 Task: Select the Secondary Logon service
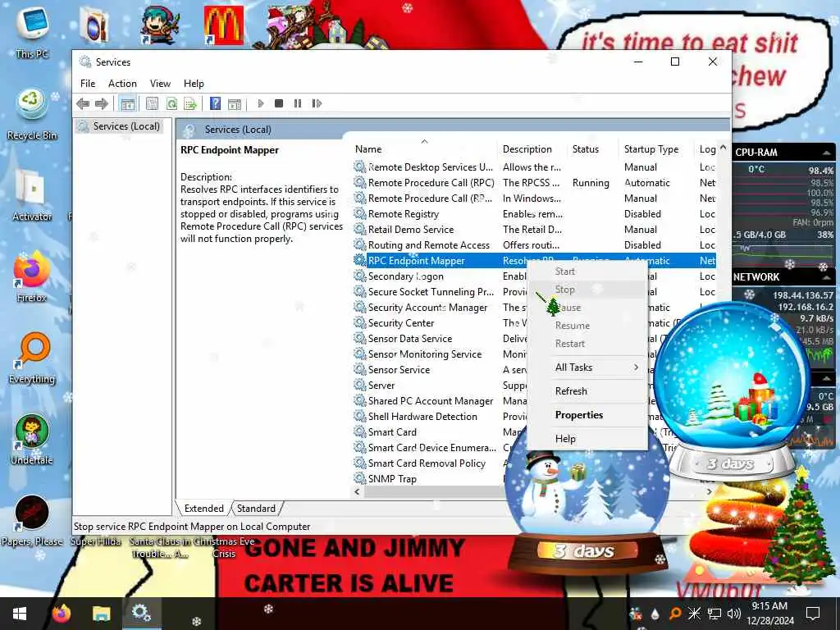tap(405, 276)
